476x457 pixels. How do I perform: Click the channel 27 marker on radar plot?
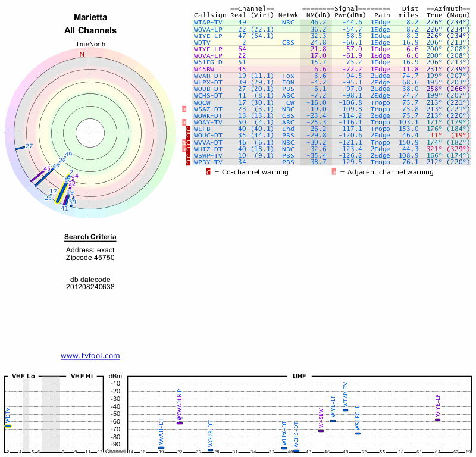[20, 147]
